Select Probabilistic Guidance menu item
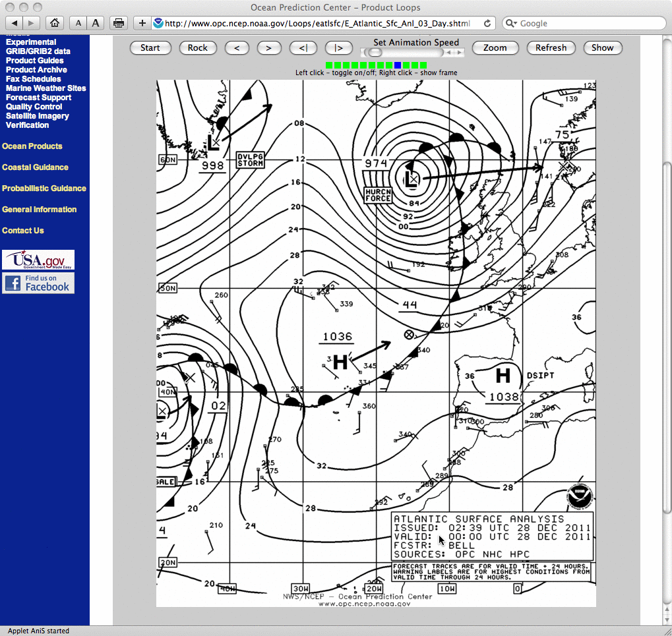The image size is (672, 636). 44,188
